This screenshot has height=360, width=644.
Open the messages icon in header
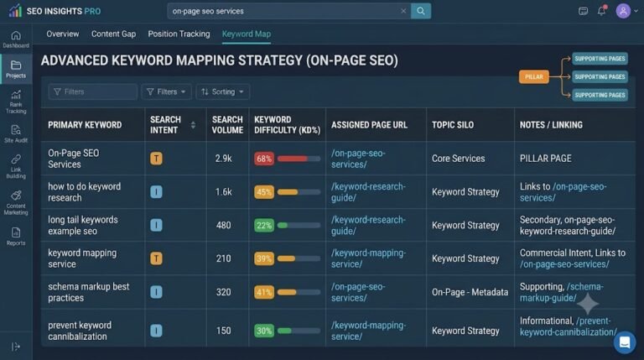click(x=583, y=11)
